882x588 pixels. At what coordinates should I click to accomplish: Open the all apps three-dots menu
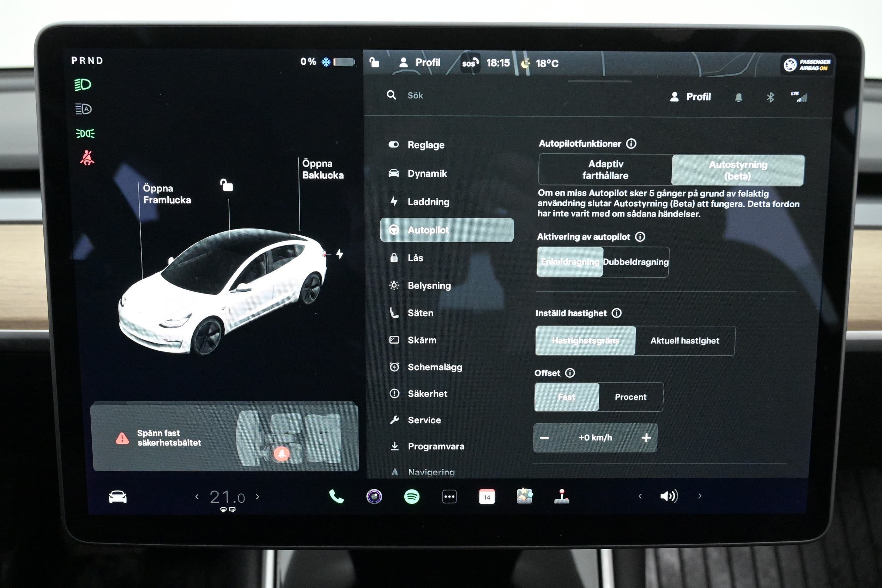(449, 497)
